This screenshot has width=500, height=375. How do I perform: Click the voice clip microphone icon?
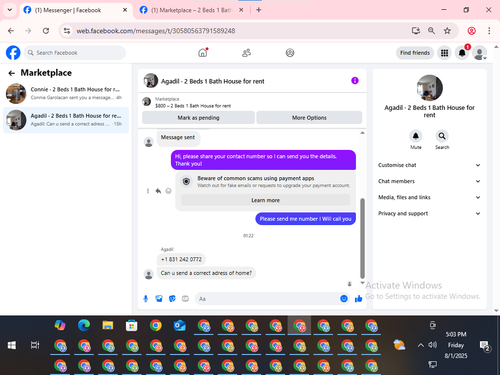pos(146,299)
